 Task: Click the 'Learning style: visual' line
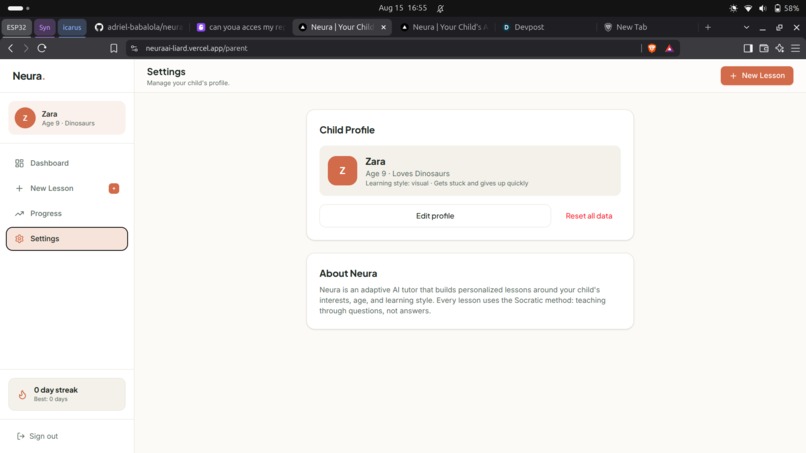(447, 183)
